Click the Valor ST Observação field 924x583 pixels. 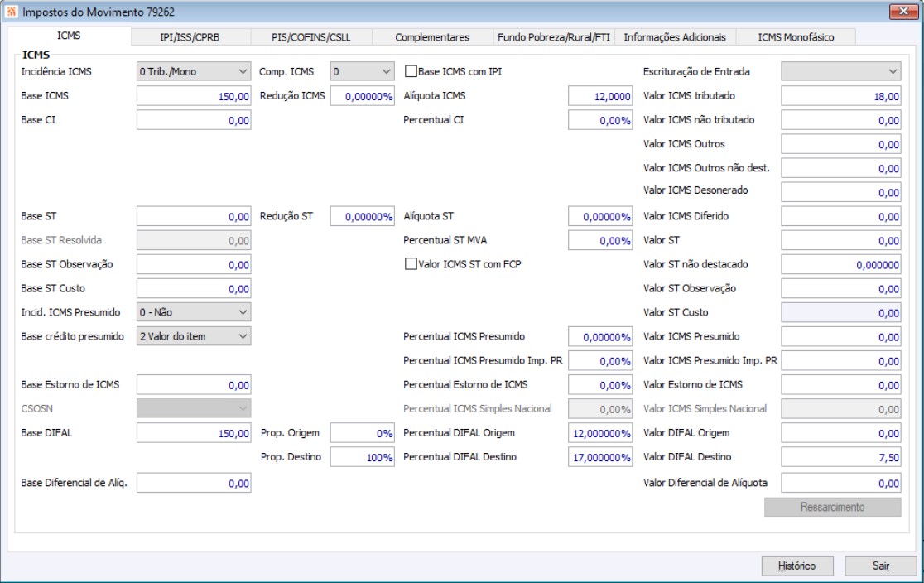click(841, 289)
